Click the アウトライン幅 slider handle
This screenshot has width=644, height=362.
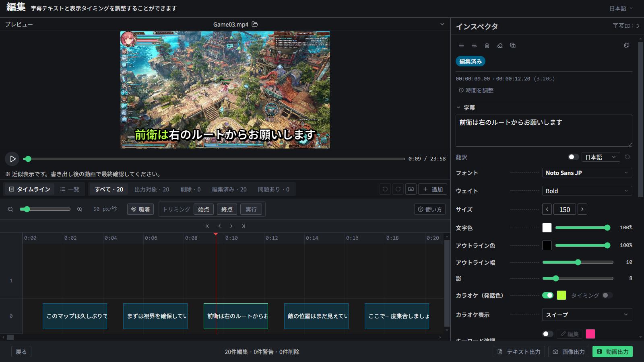point(578,262)
